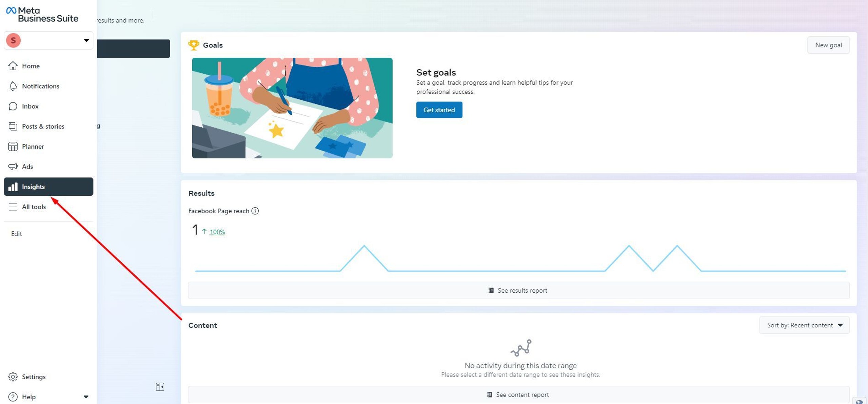
Task: Click the Settings gear icon
Action: tap(13, 377)
